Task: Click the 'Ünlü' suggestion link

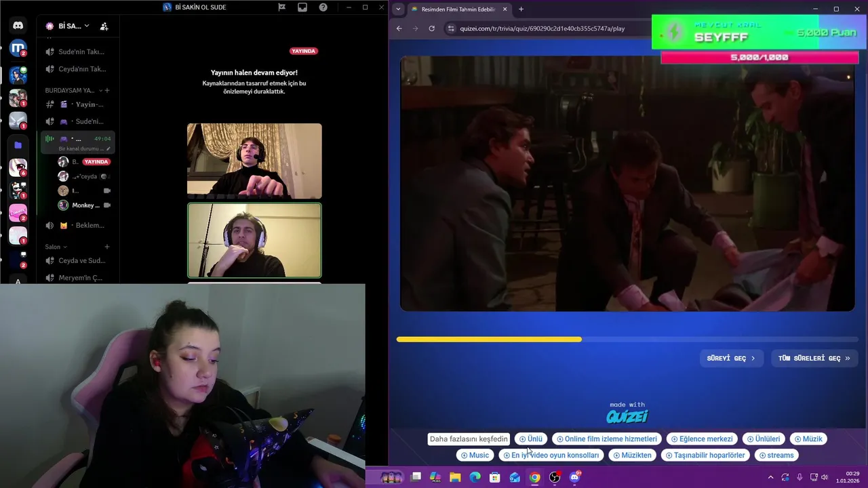Action: point(530,439)
